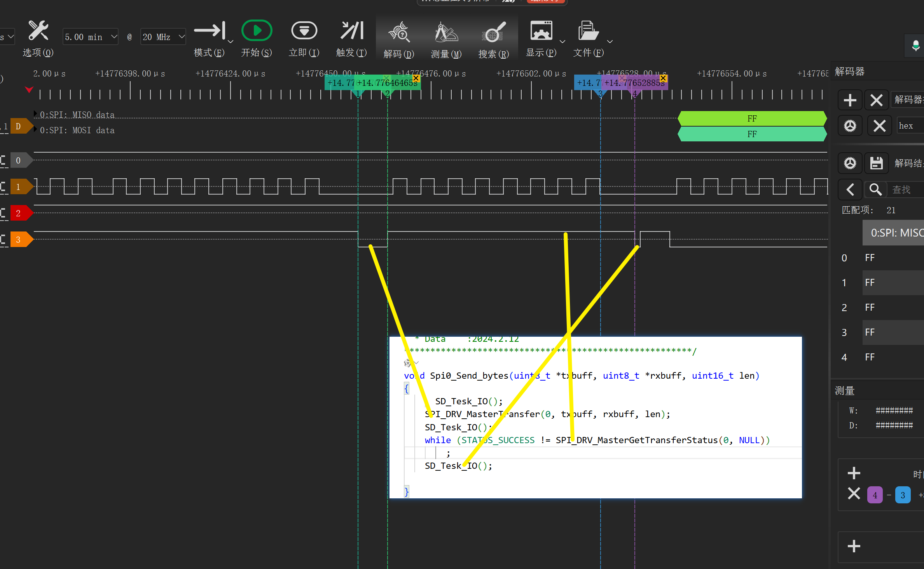Open the 解码(D) decoder panel icon

click(399, 33)
